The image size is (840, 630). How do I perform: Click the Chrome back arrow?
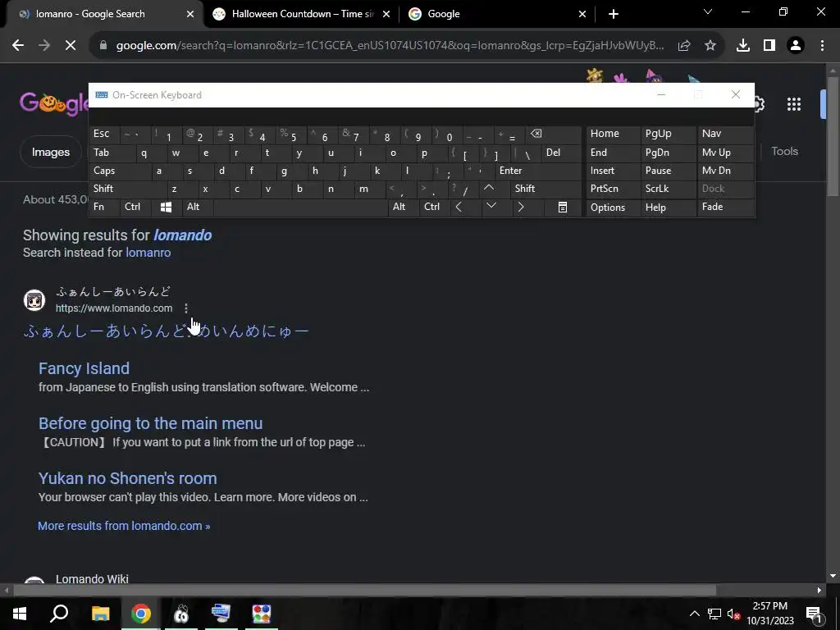(18, 46)
